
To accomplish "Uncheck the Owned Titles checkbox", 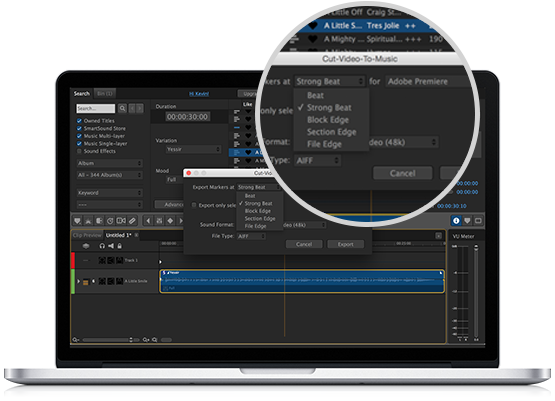I will coord(79,121).
